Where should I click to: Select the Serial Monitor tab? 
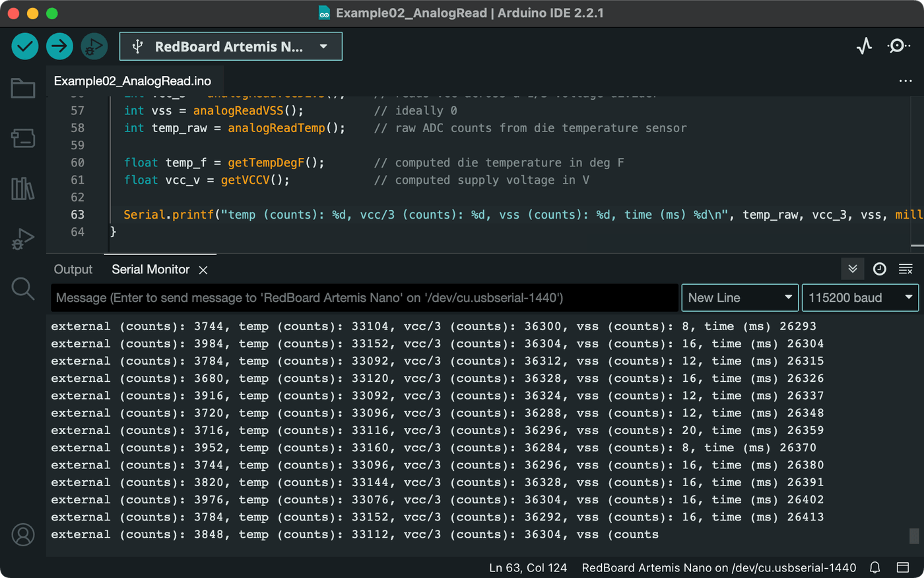(150, 270)
